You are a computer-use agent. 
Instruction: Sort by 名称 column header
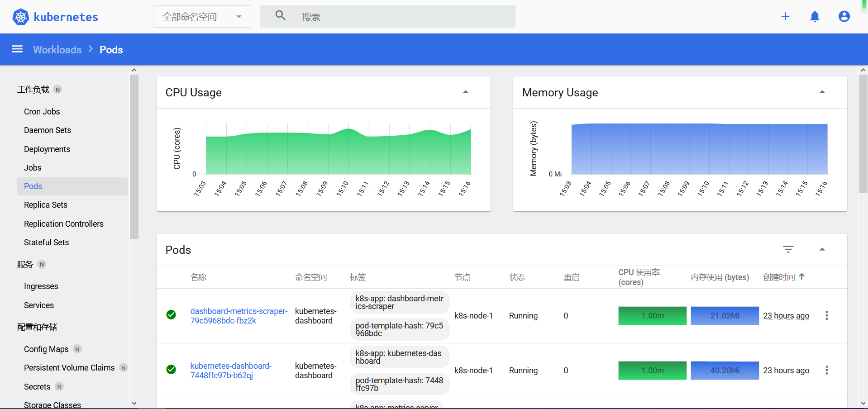click(198, 277)
